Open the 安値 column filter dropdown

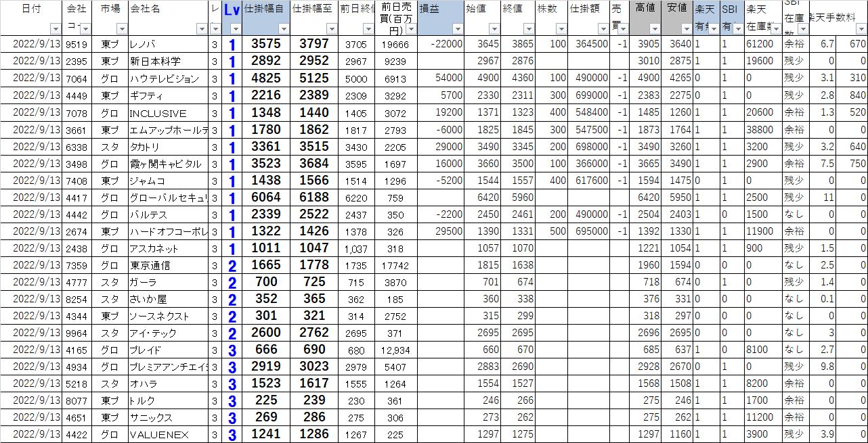[x=687, y=29]
